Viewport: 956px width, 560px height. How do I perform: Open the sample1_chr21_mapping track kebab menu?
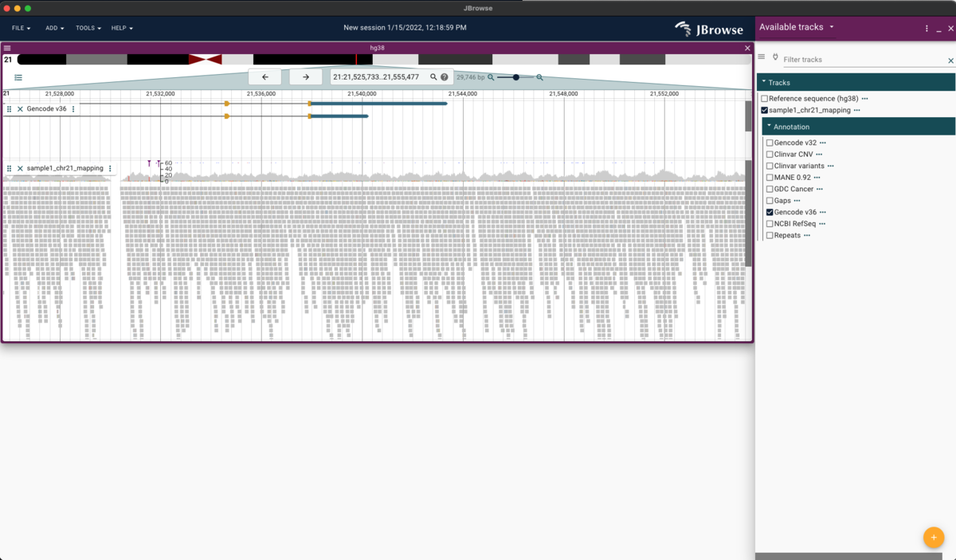pyautogui.click(x=111, y=169)
